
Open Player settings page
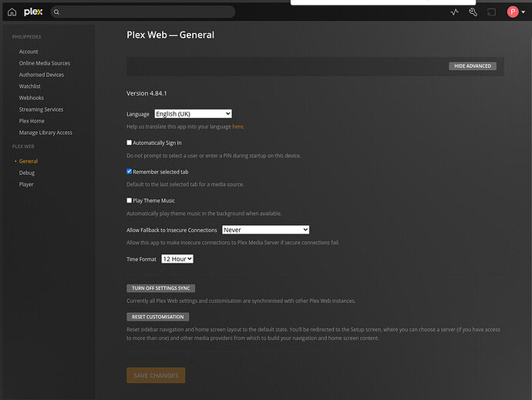pyautogui.click(x=26, y=184)
